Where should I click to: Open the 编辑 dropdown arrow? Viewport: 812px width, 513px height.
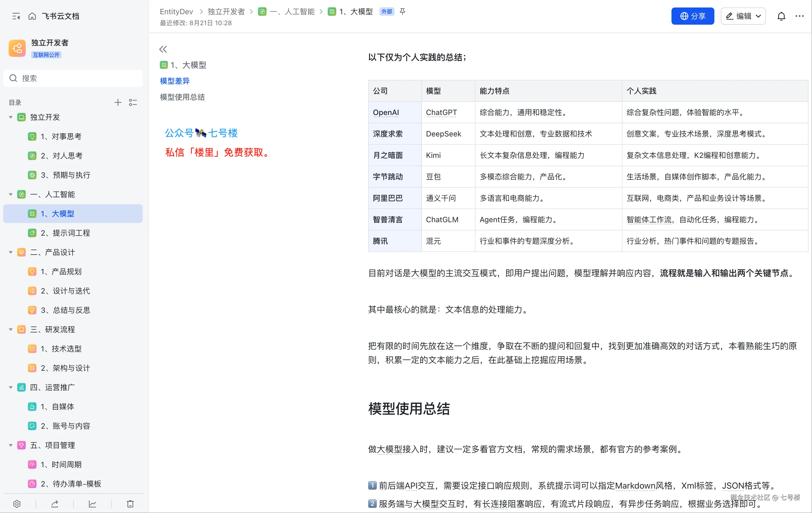point(759,16)
